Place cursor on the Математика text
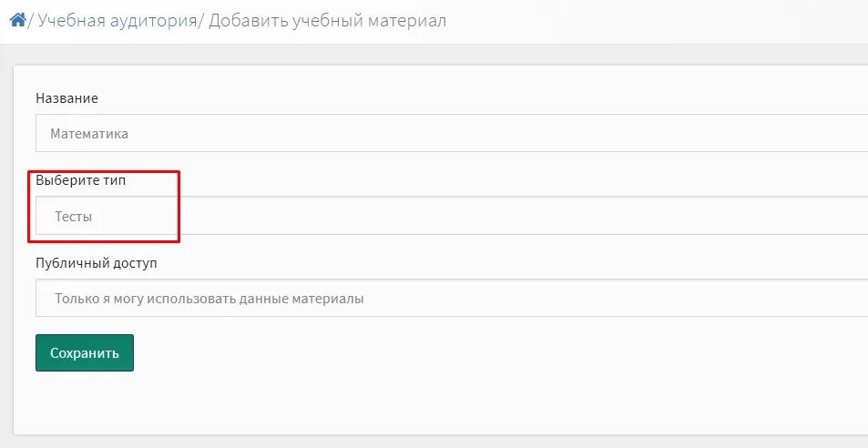The height and width of the screenshot is (448, 868). point(89,133)
